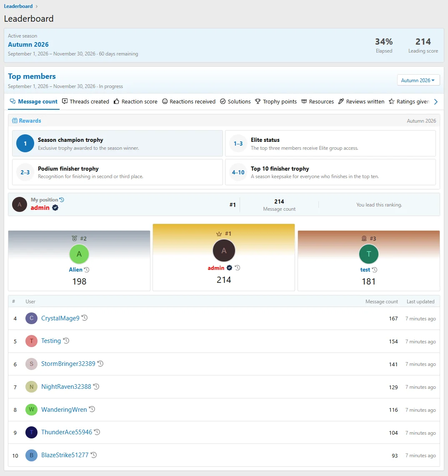Open Alien profile name on podium
Image resolution: width=448 pixels, height=476 pixels.
(75, 269)
